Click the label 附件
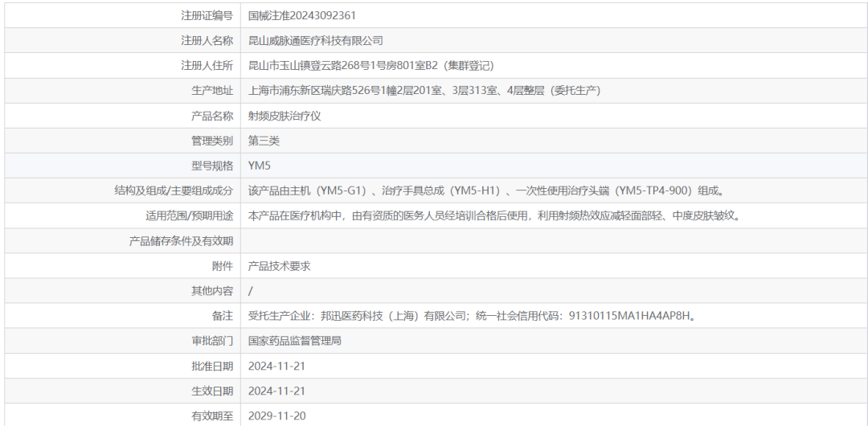This screenshot has width=868, height=426. pos(223,266)
